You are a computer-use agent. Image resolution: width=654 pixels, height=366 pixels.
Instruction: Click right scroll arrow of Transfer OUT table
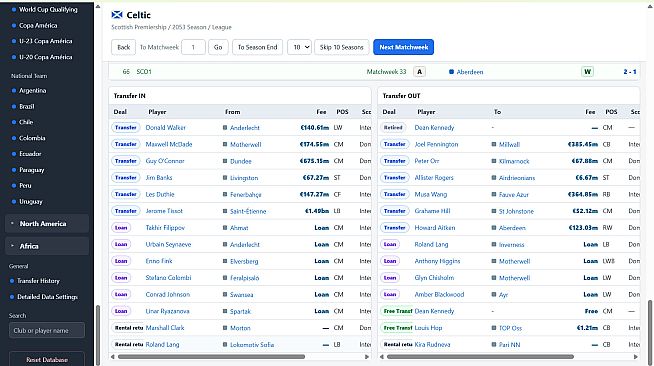[x=636, y=357]
